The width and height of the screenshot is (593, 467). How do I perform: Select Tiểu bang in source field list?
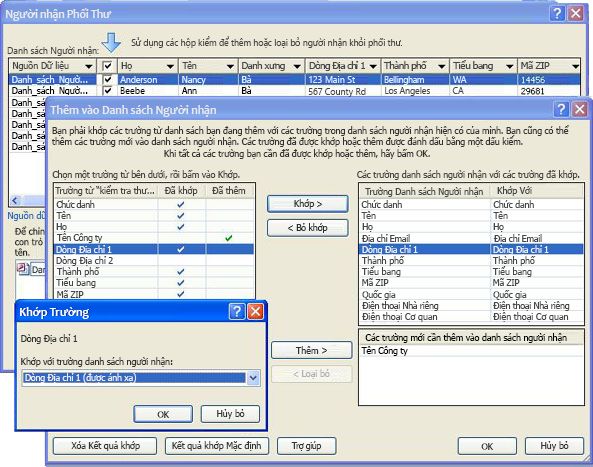tap(154, 283)
